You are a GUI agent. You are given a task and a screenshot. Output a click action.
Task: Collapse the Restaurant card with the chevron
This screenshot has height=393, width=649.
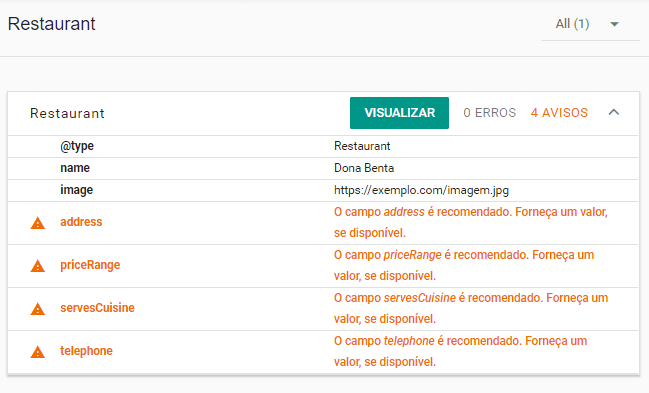point(614,112)
